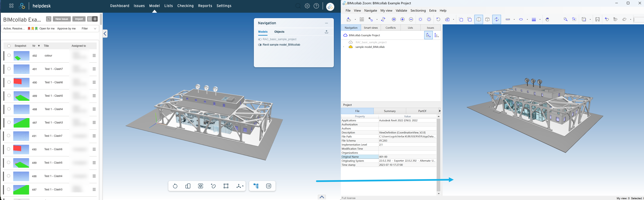Click the synchronize refresh icon in Zoom toolbar

coord(383,19)
